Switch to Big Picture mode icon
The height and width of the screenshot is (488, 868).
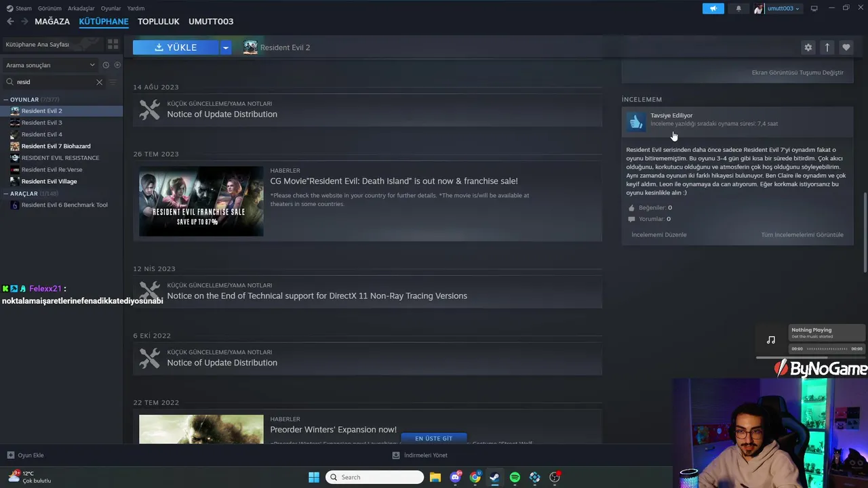[814, 9]
